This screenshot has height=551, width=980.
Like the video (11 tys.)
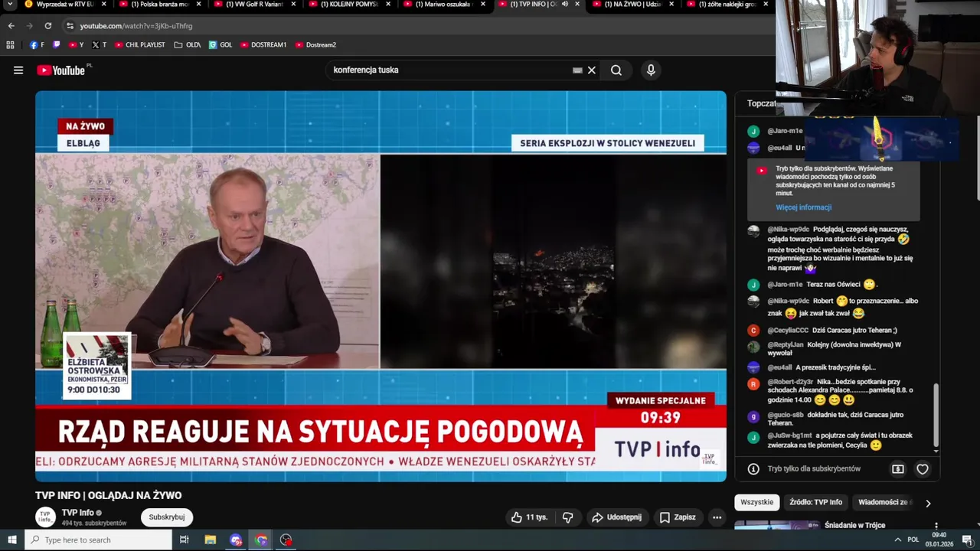pyautogui.click(x=530, y=517)
